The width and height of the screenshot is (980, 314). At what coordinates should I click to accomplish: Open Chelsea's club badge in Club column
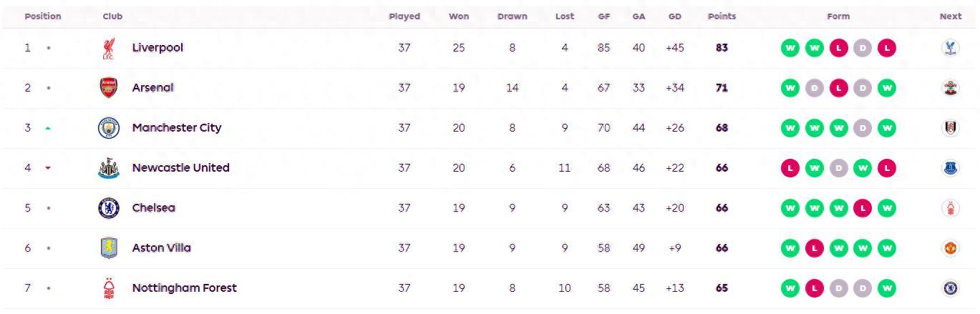tap(108, 208)
